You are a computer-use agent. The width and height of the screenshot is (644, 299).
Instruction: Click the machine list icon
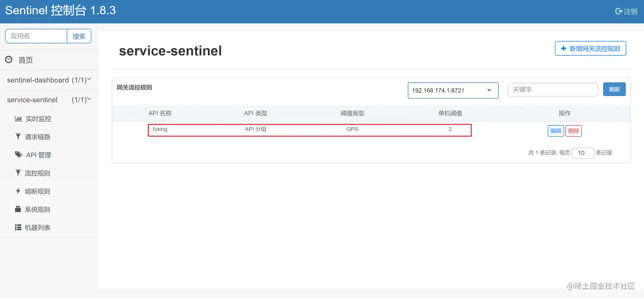click(18, 227)
